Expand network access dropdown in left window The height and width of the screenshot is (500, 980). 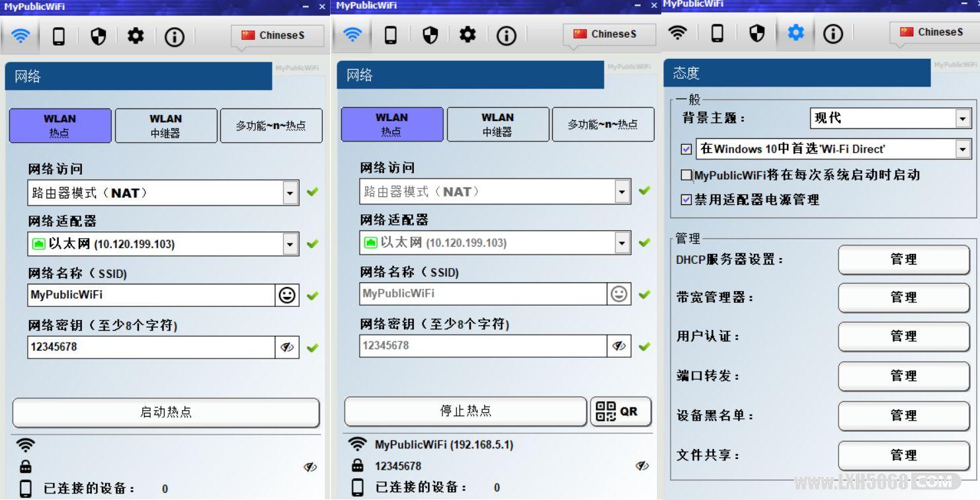coord(290,193)
